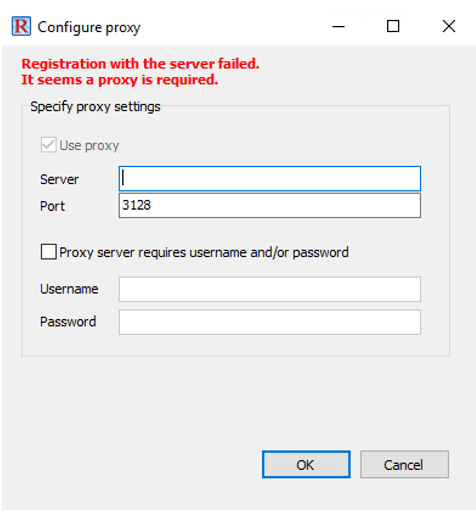This screenshot has height=510, width=476.
Task: Minimize the Configure proxy window
Action: (338, 26)
